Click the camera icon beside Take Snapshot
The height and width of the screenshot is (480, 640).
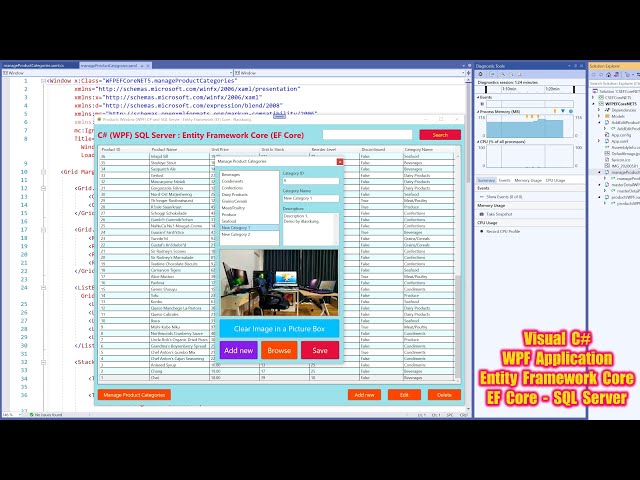[x=482, y=214]
